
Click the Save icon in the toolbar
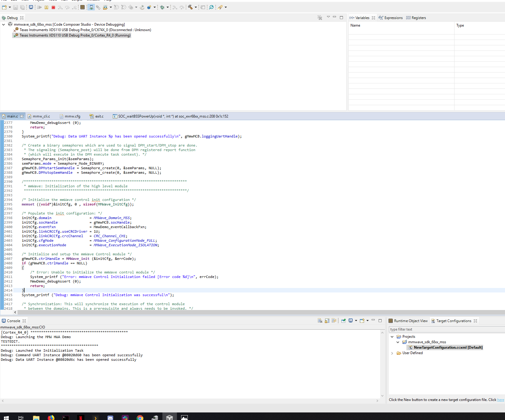click(x=15, y=7)
